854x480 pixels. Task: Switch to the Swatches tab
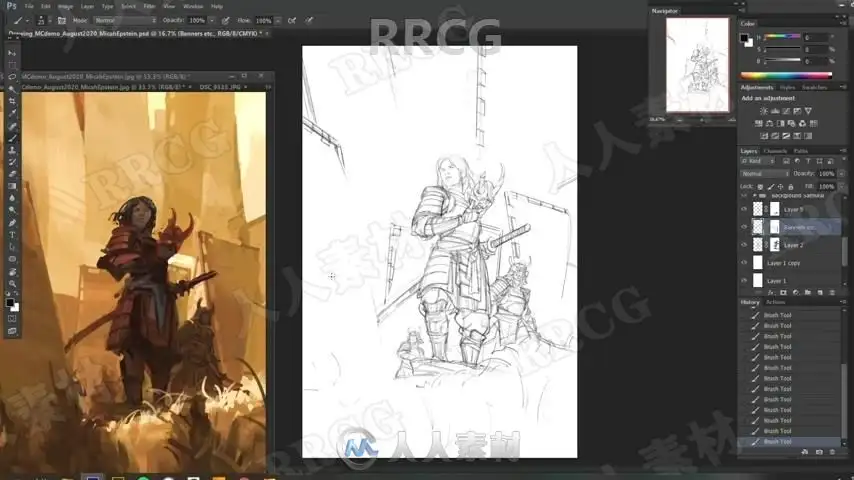(815, 88)
